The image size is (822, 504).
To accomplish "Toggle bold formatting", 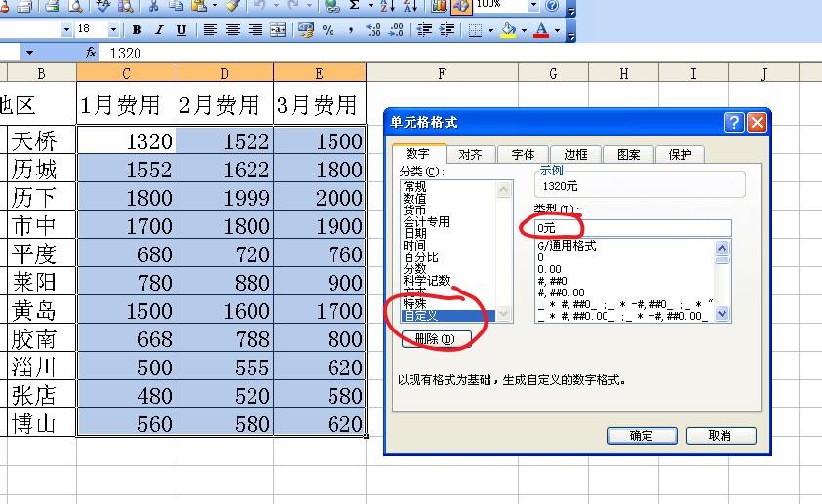I will [x=137, y=30].
